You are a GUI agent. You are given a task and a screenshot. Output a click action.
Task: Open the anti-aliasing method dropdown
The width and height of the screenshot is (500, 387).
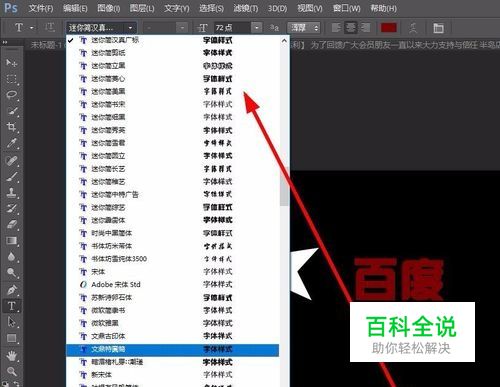[x=304, y=28]
